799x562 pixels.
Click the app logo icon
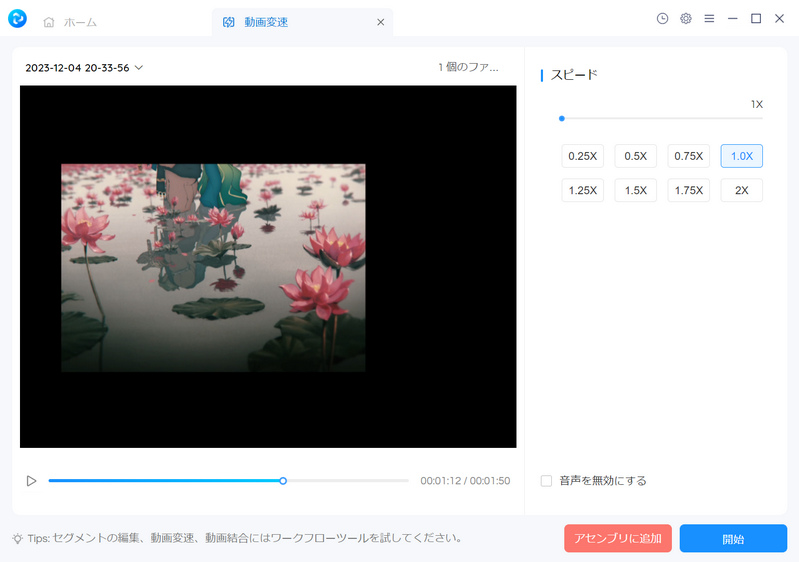pyautogui.click(x=17, y=19)
